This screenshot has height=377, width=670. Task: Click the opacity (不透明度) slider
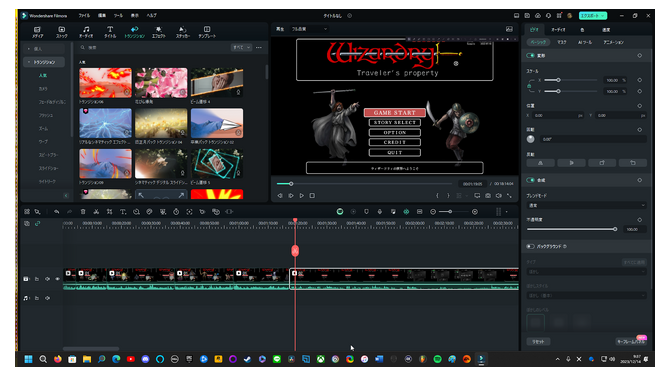[571, 229]
